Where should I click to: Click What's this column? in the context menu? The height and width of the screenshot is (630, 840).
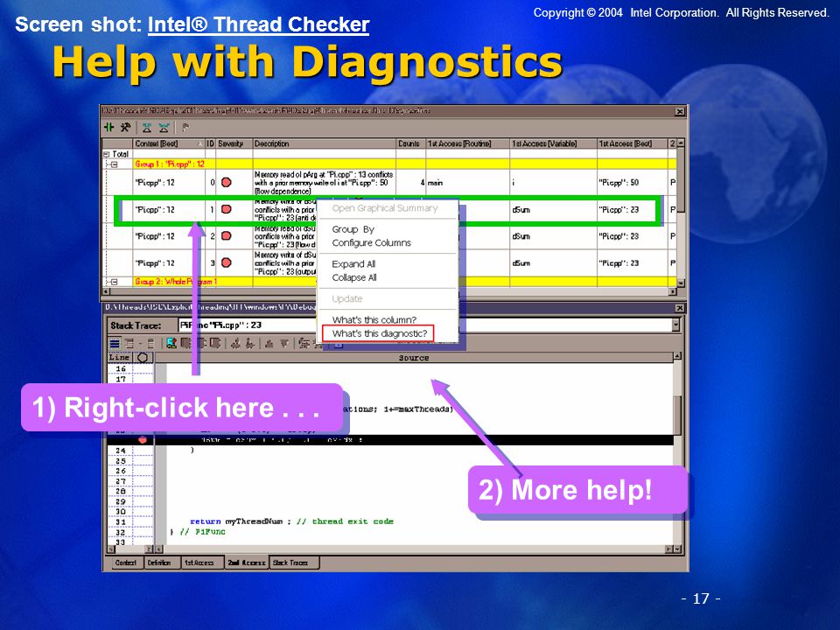point(374,320)
